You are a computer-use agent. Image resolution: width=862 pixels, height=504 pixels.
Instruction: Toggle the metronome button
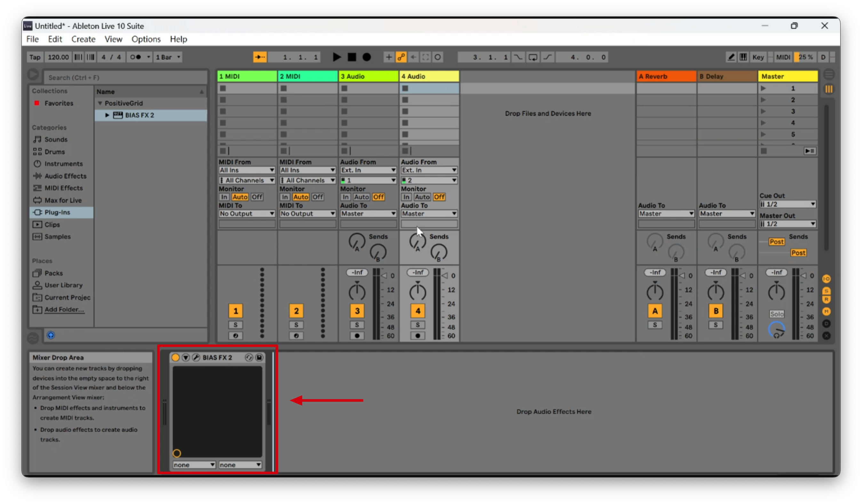pyautogui.click(x=135, y=57)
